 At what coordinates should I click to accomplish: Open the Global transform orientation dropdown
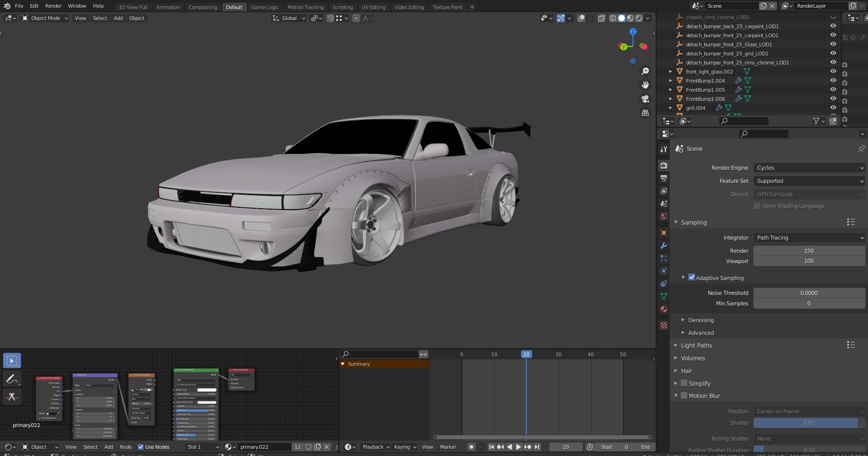(x=289, y=18)
